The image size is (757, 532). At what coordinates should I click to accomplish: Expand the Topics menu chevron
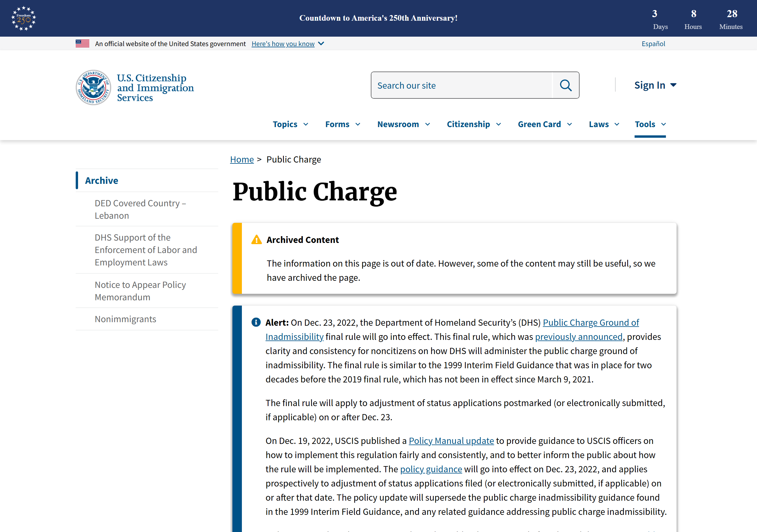(x=306, y=124)
